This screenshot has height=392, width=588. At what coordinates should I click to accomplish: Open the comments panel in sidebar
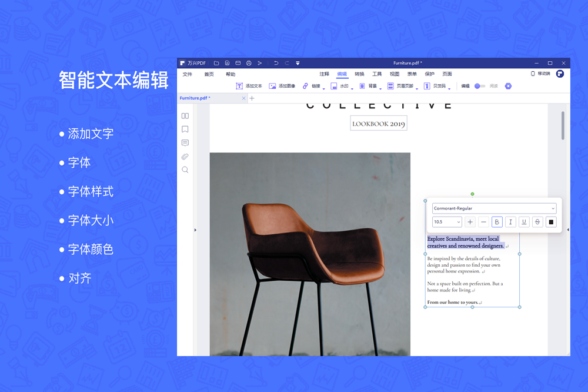tap(185, 143)
